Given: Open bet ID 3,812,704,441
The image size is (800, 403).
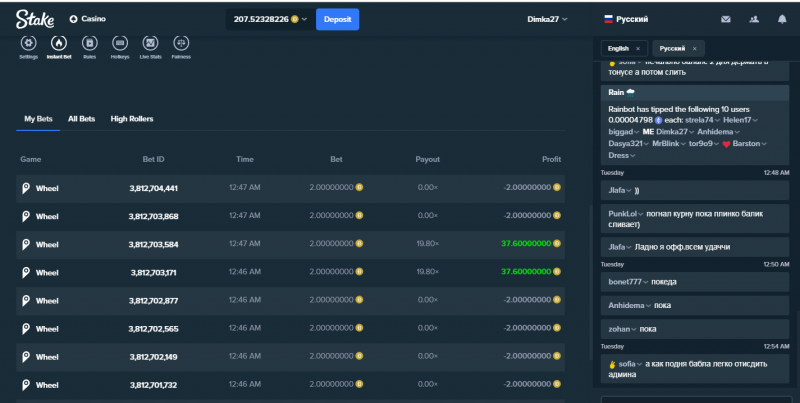Looking at the screenshot, I should coord(154,188).
